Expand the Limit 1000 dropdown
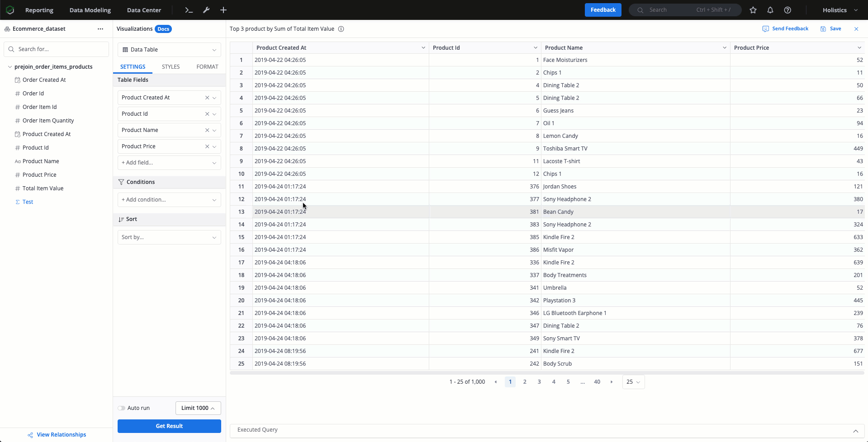The image size is (868, 442). pyautogui.click(x=198, y=408)
